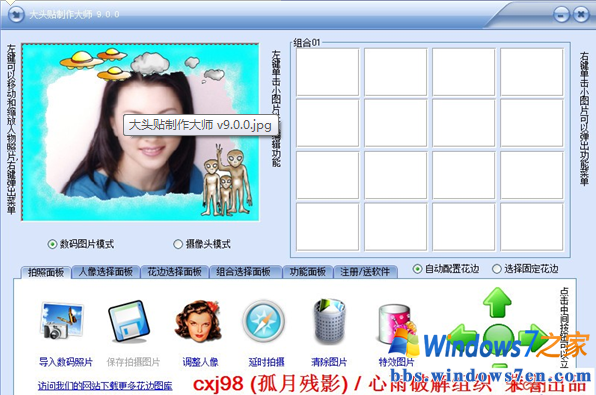Click the portrait photo preview area

tap(140, 132)
